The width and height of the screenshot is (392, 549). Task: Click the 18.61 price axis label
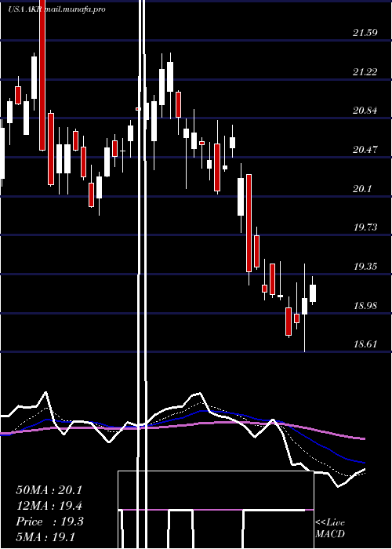click(365, 344)
